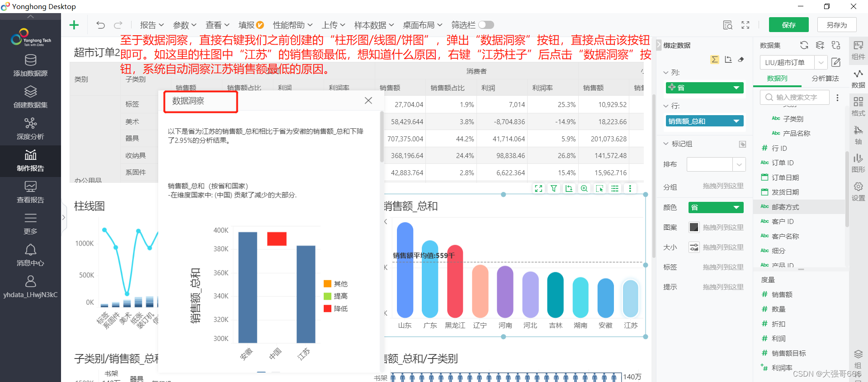Image resolution: width=868 pixels, height=382 pixels.
Task: Maximize chart with the expand icon
Action: coord(538,189)
